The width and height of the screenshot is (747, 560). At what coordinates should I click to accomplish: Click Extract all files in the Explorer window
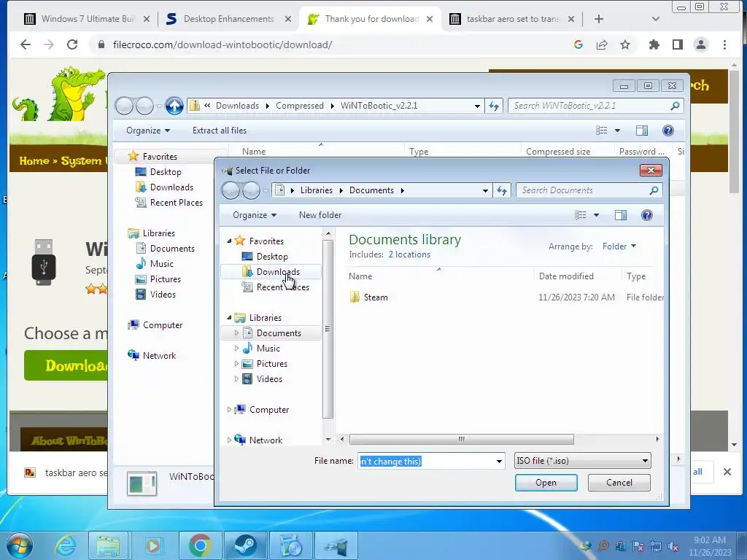(x=219, y=131)
